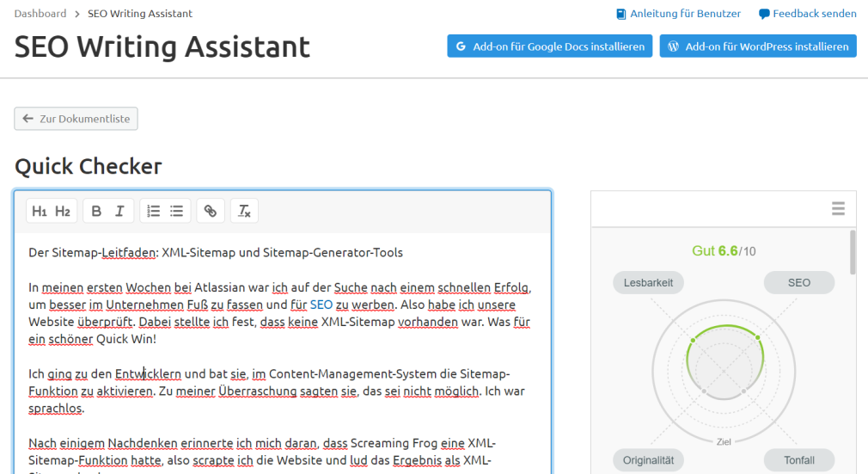The width and height of the screenshot is (868, 474).
Task: Click the book icon next to Anleitung
Action: click(x=621, y=14)
